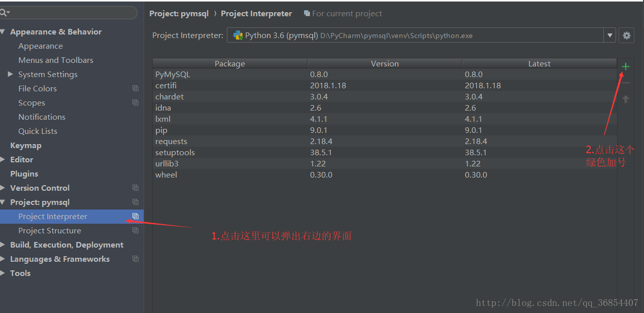Click latest version 0.30.0 cell
This screenshot has width=644, height=313.
tap(476, 175)
